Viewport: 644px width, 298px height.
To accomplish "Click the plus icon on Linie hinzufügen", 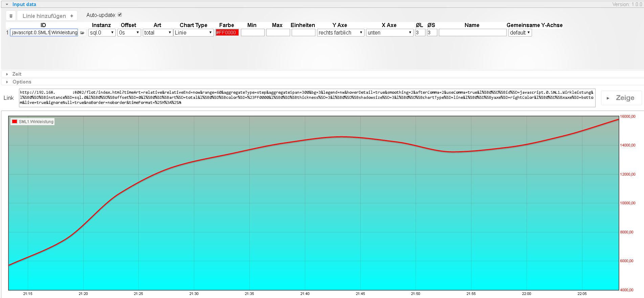I will tap(72, 16).
